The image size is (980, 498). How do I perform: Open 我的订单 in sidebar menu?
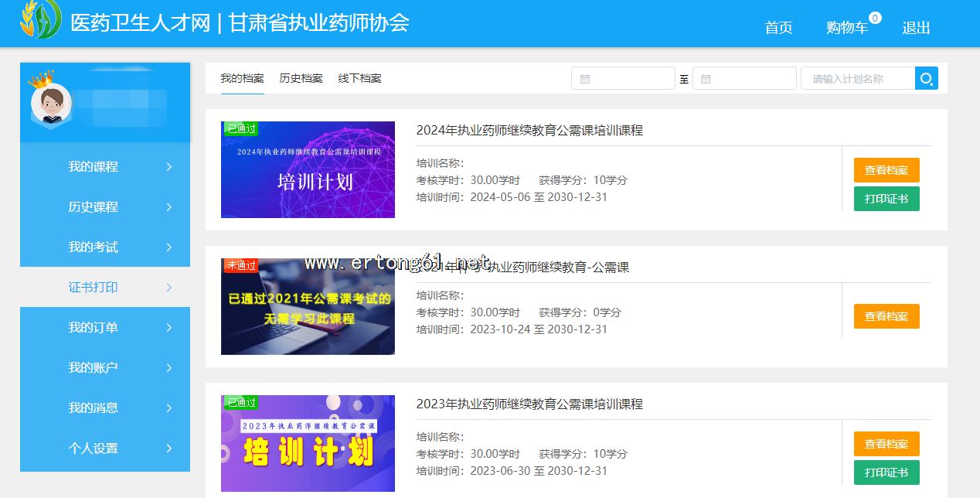click(x=94, y=328)
